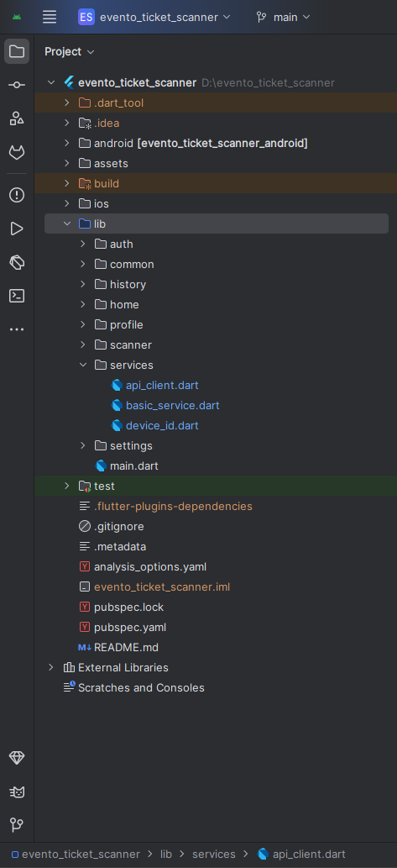The image size is (397, 868).
Task: Expand the .dart_tool folder
Action: (67, 103)
